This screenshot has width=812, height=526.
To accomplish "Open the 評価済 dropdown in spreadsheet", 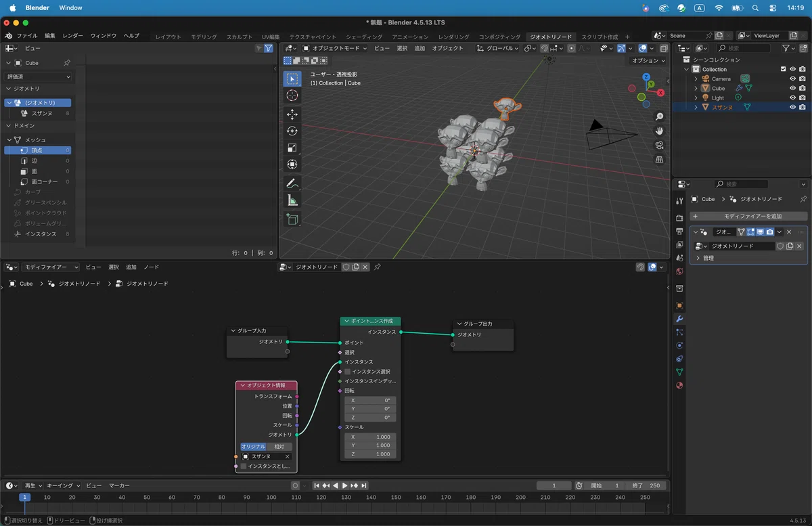I will pos(39,77).
